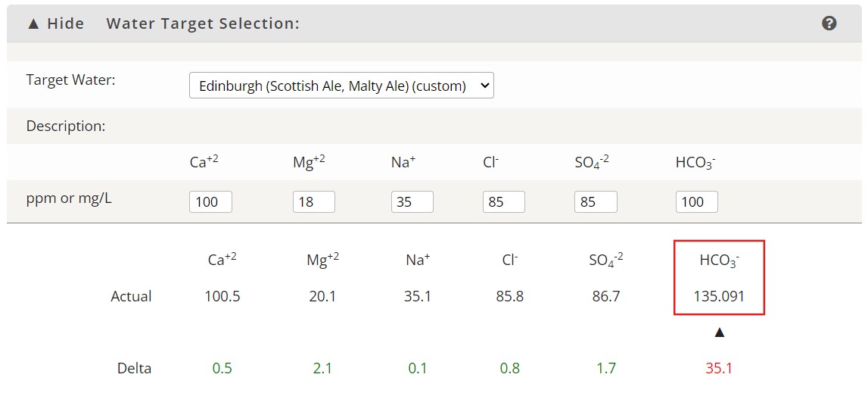Click the help question mark icon
The image size is (868, 418).
click(x=829, y=23)
